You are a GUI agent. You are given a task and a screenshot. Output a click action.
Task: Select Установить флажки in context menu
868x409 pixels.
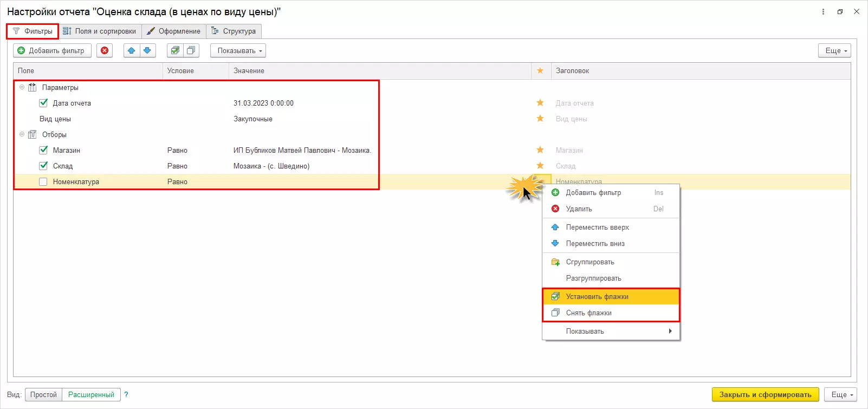[611, 296]
